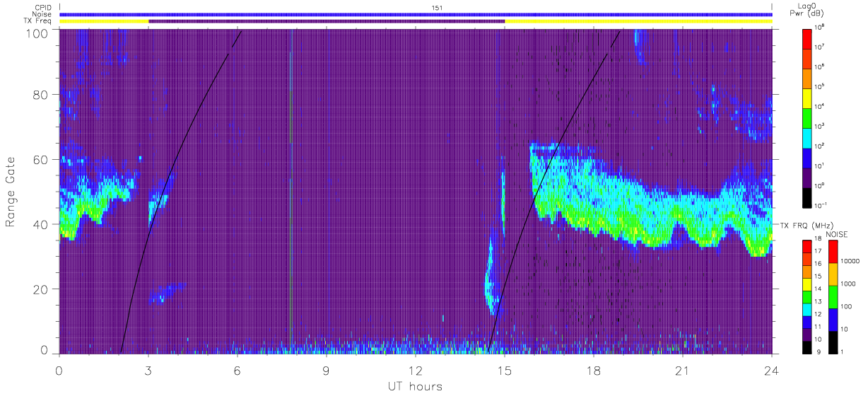Click the yellow swatch in TX FRQ colorbar
This screenshot has height=401, width=868.
click(x=807, y=283)
